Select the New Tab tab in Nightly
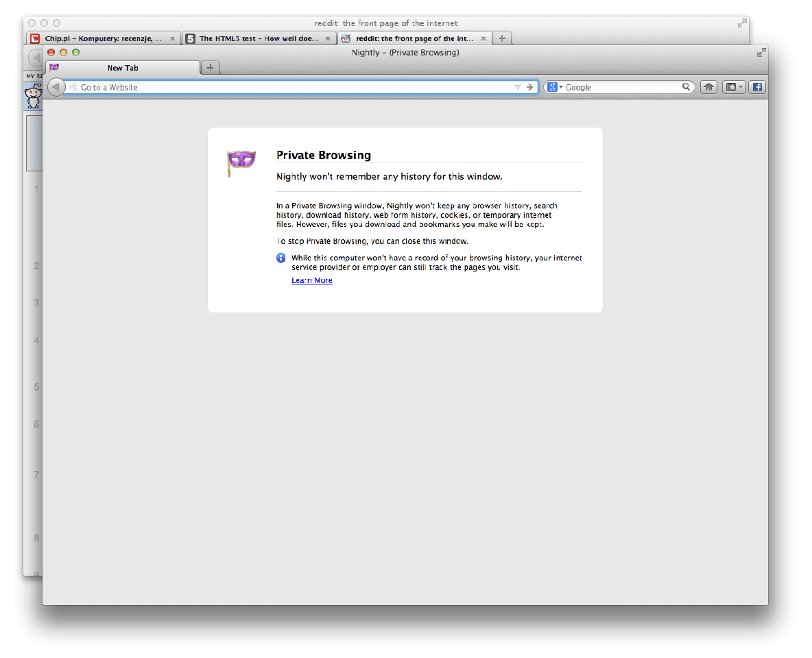The height and width of the screenshot is (658, 812). coord(123,68)
